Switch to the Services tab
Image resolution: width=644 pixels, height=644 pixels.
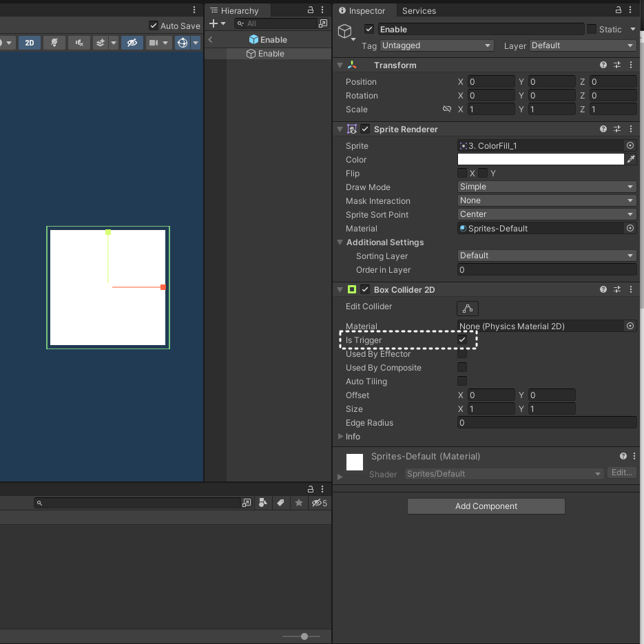pos(419,11)
